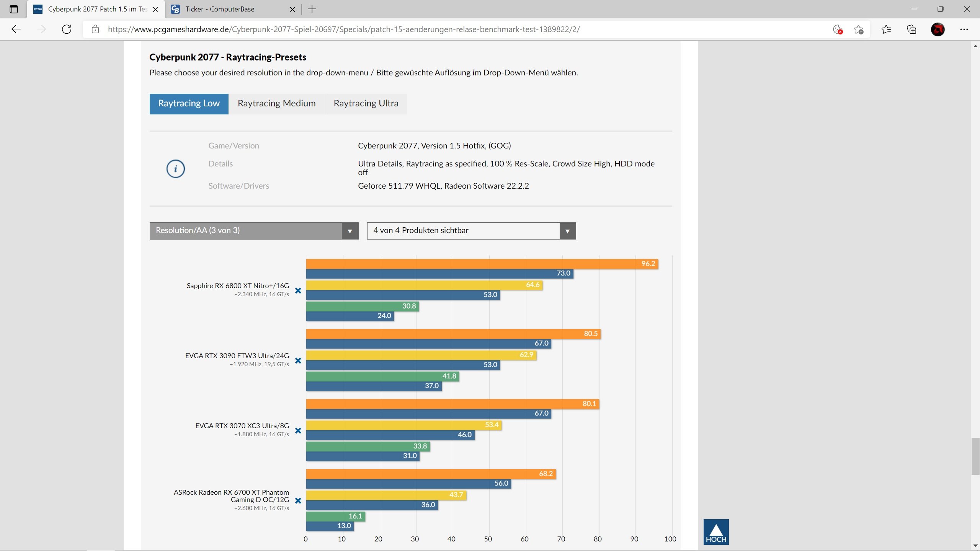980x551 pixels.
Task: Click the info circle icon
Action: 175,169
